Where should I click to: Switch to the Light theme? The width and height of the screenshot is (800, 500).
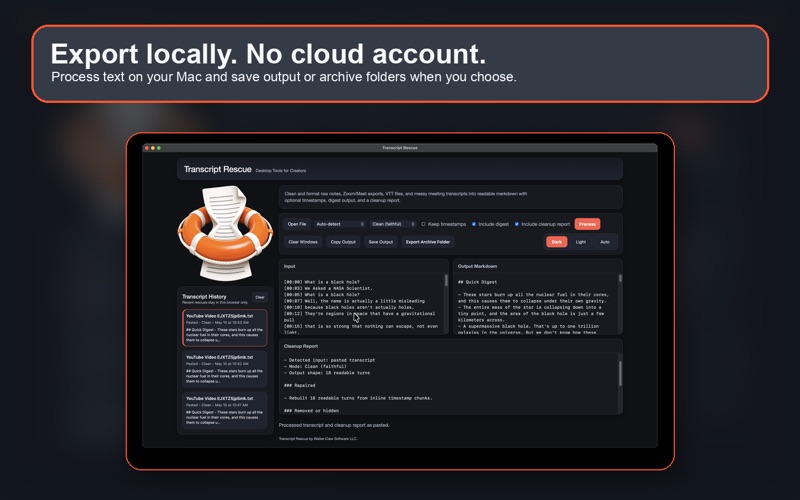(x=581, y=242)
